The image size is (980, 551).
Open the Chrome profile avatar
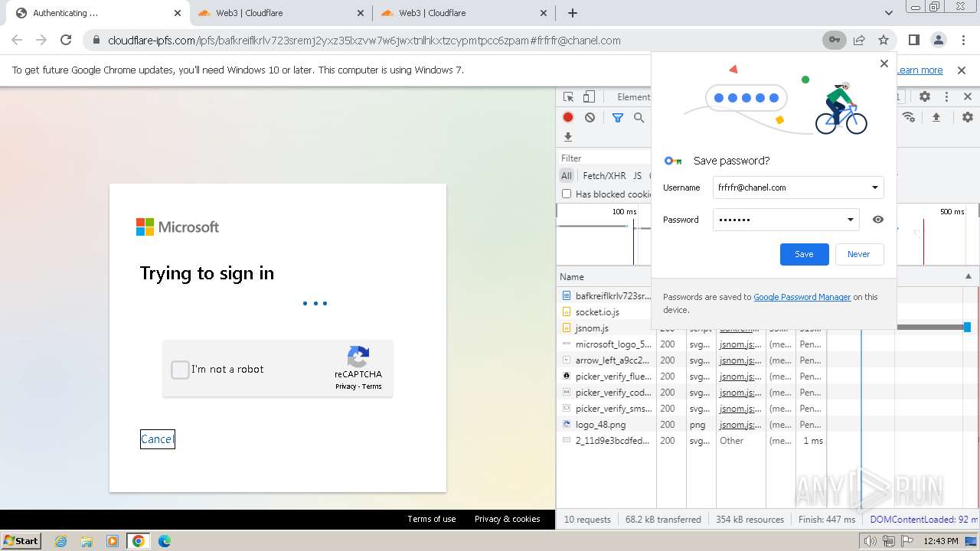(939, 40)
